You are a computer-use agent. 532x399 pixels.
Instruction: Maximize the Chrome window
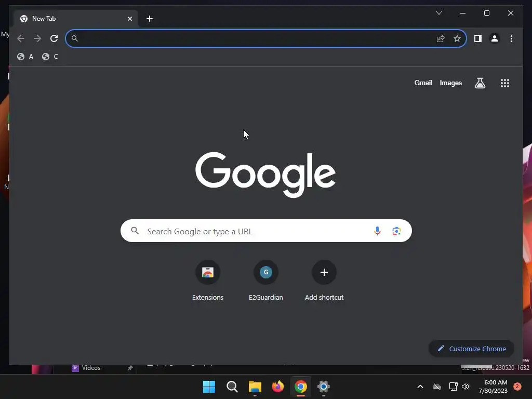[x=486, y=13]
